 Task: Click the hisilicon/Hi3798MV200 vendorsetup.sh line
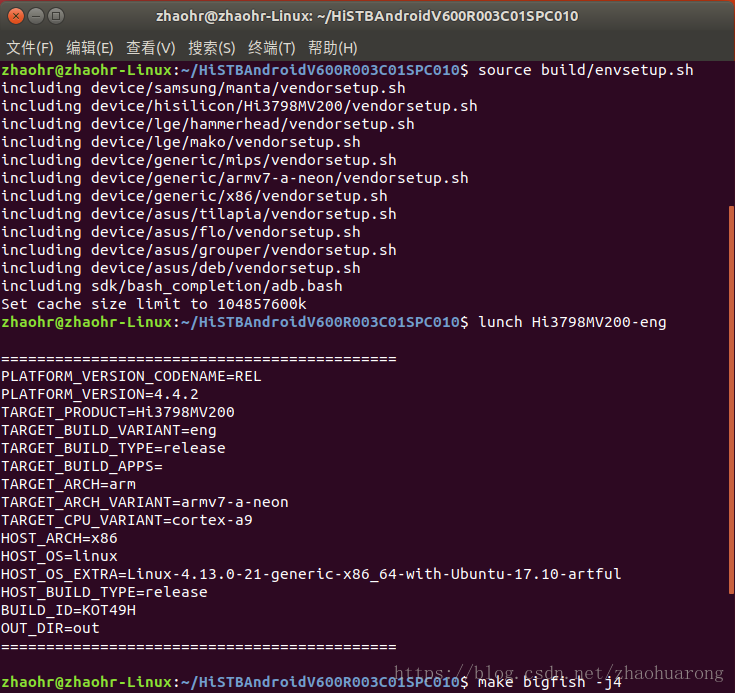pos(239,106)
